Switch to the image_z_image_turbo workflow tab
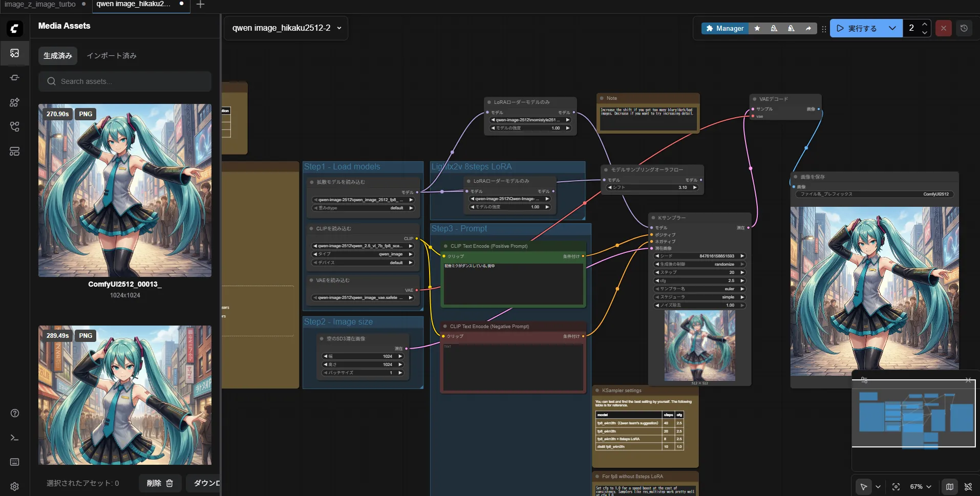Viewport: 980px width, 496px height. tap(40, 4)
